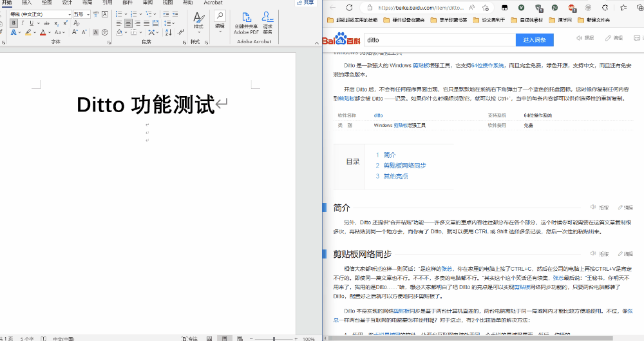Open the 简介 table of contents link
The width and height of the screenshot is (644, 341).
(390, 155)
